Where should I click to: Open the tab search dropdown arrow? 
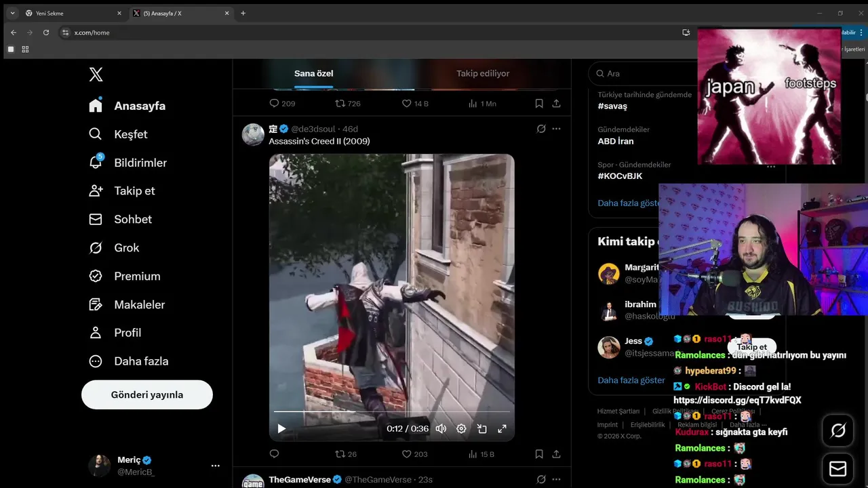pyautogui.click(x=12, y=13)
